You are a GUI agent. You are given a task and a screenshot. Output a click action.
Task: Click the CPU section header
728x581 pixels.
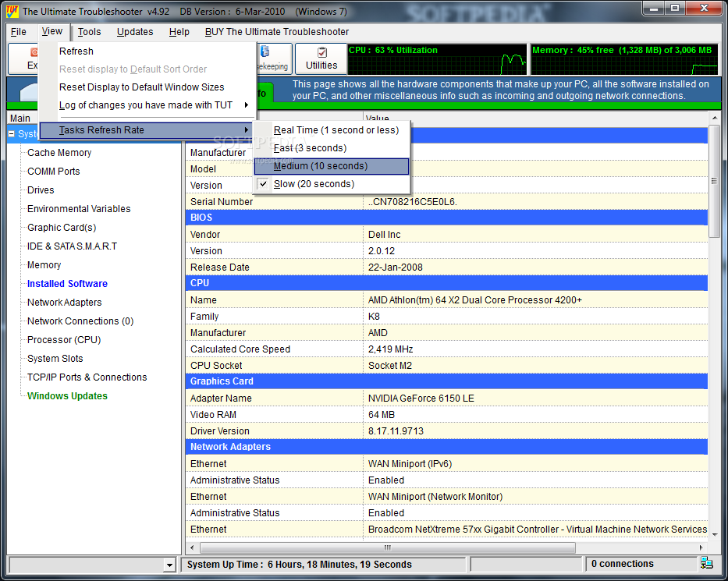point(446,282)
